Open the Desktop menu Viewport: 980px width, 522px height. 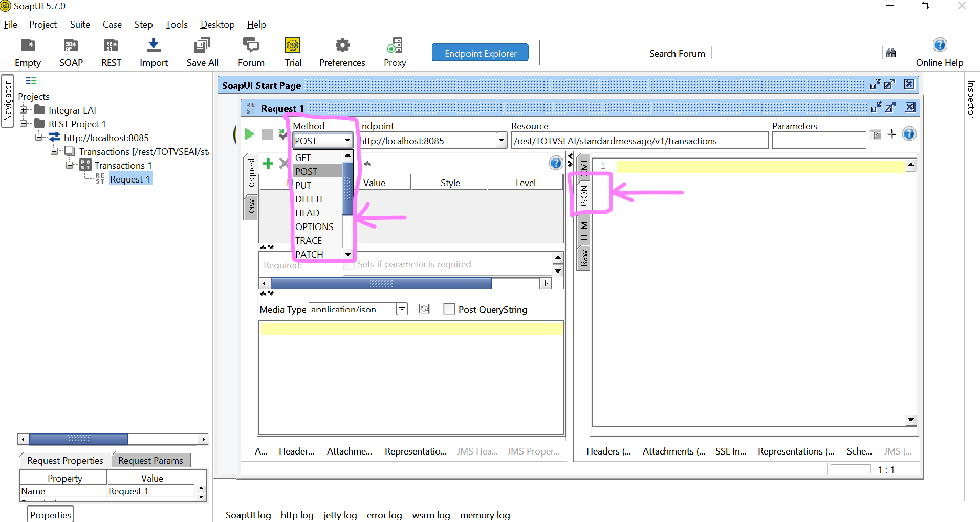[217, 24]
